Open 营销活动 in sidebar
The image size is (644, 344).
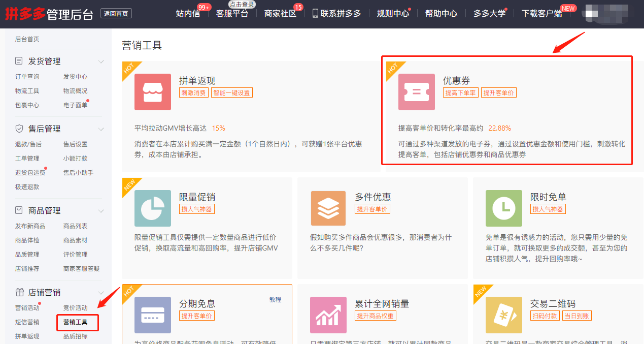pos(27,308)
